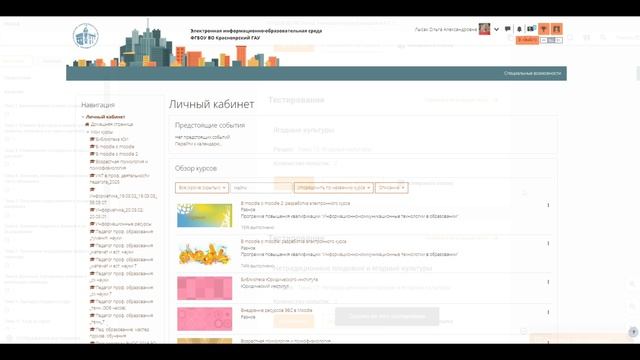Click graduation-cap icon next to 'Библиотека ЮИ'
This screenshot has width=640, height=360.
92,139
